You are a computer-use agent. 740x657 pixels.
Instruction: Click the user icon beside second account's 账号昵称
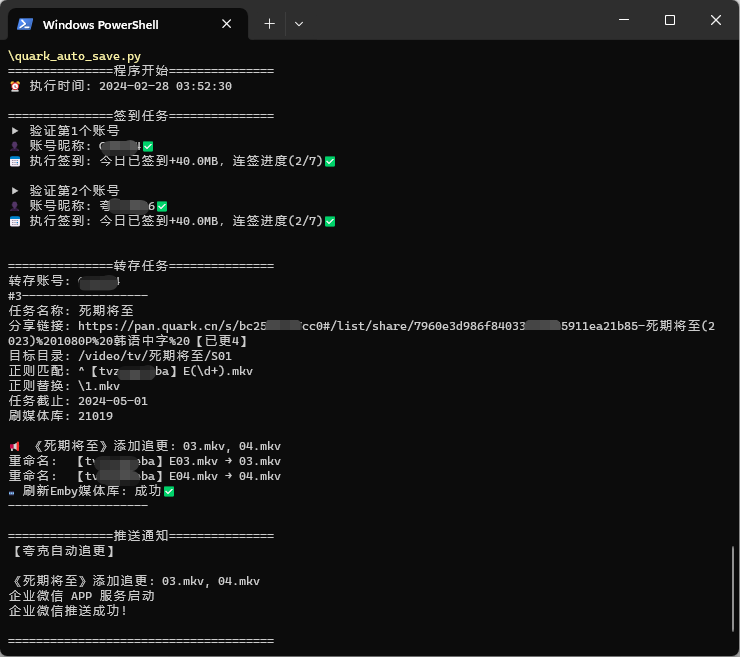[15, 206]
